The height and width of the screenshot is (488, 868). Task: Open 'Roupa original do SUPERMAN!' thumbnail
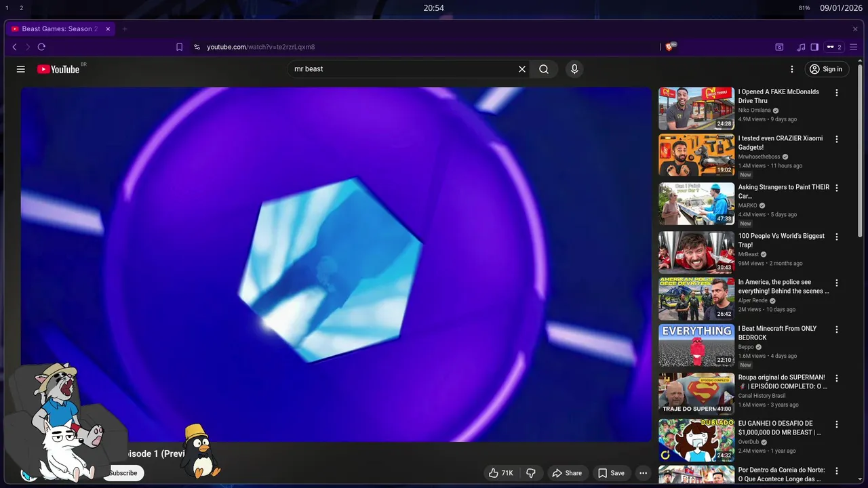(696, 394)
